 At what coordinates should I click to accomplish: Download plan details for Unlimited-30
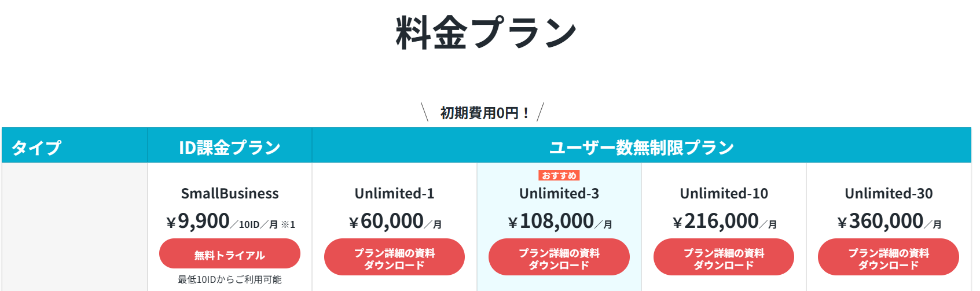coord(888,259)
